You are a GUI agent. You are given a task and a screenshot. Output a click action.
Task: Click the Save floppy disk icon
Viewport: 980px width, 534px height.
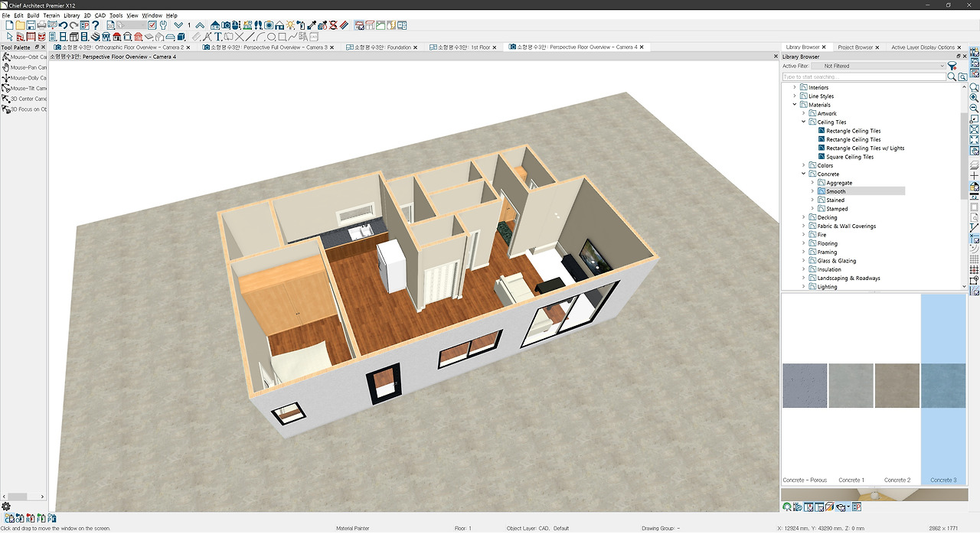(x=31, y=25)
